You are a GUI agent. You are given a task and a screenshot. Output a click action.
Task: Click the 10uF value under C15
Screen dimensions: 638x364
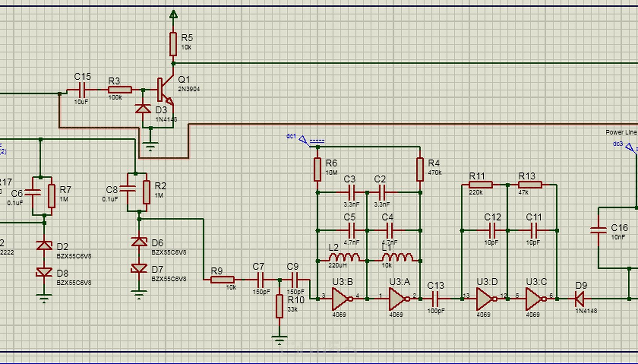[x=81, y=102]
